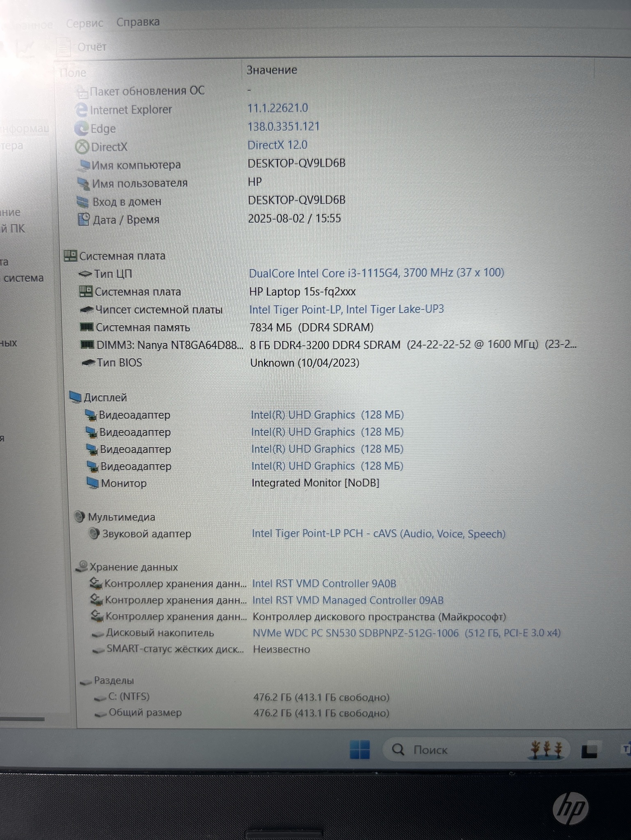Click the Тип ЦП processor icon
This screenshot has height=840, width=631.
pyautogui.click(x=85, y=274)
